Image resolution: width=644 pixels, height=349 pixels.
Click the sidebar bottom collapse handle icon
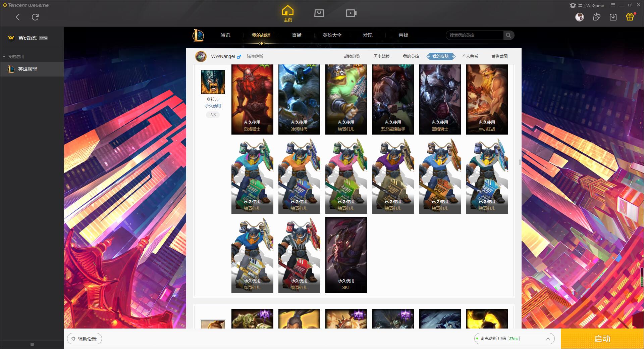point(32,344)
